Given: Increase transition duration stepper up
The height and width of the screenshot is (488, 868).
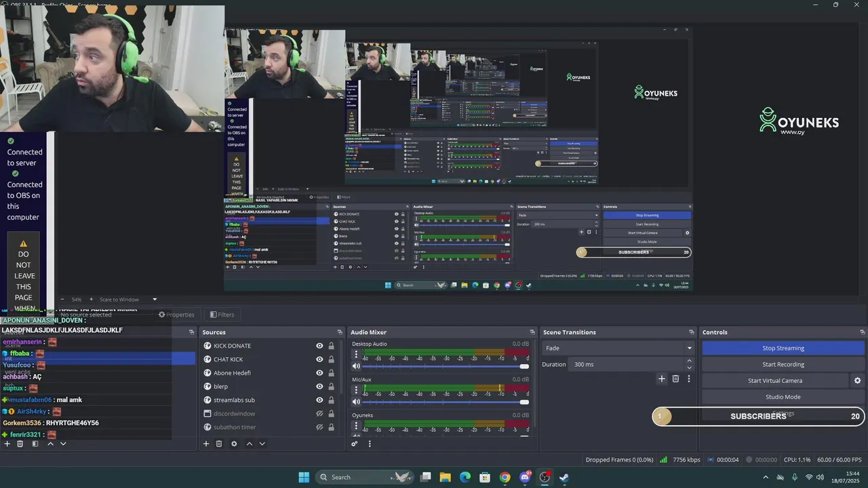Looking at the screenshot, I should pos(690,361).
